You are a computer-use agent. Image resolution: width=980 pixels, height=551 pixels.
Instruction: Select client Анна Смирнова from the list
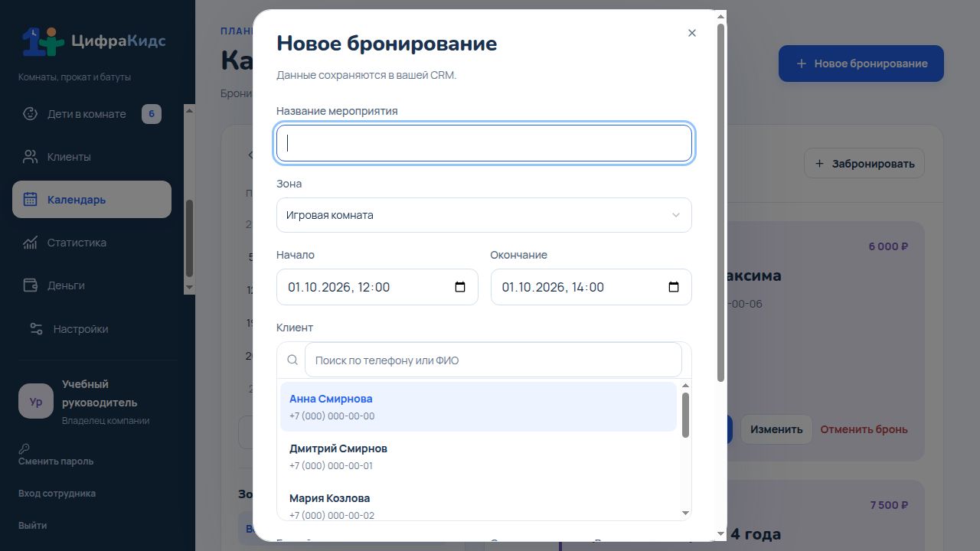click(x=479, y=406)
